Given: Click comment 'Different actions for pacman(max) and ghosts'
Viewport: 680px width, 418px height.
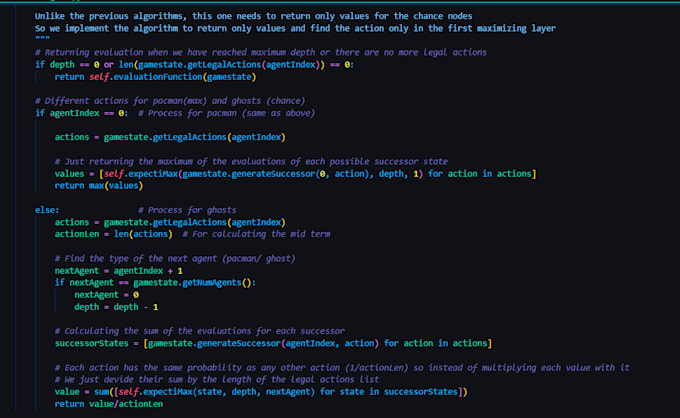Looking at the screenshot, I should [x=170, y=101].
